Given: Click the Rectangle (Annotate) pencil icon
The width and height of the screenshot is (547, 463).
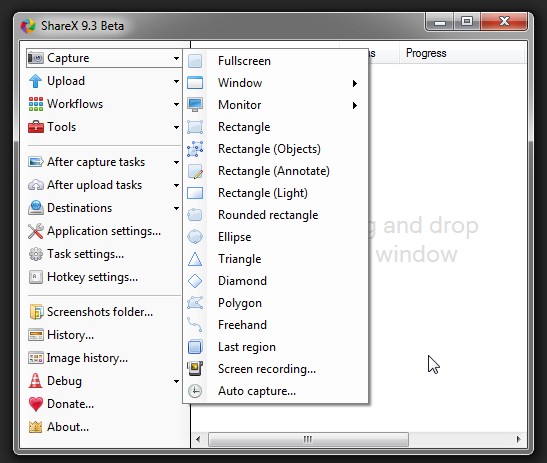Looking at the screenshot, I should pos(195,171).
